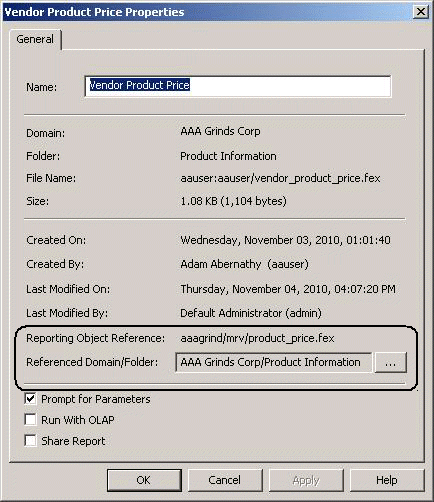Enable Run With OLAP checkbox
The width and height of the screenshot is (434, 502).
[30, 420]
